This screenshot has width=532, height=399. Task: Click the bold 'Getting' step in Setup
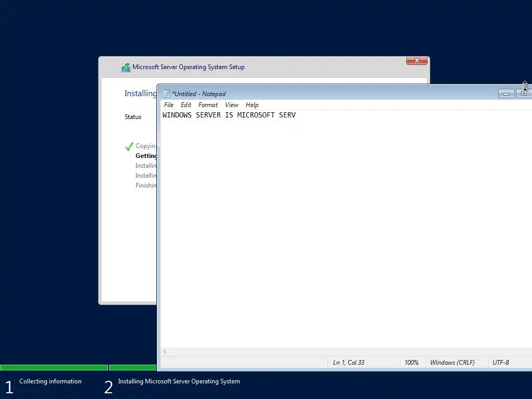(x=146, y=156)
